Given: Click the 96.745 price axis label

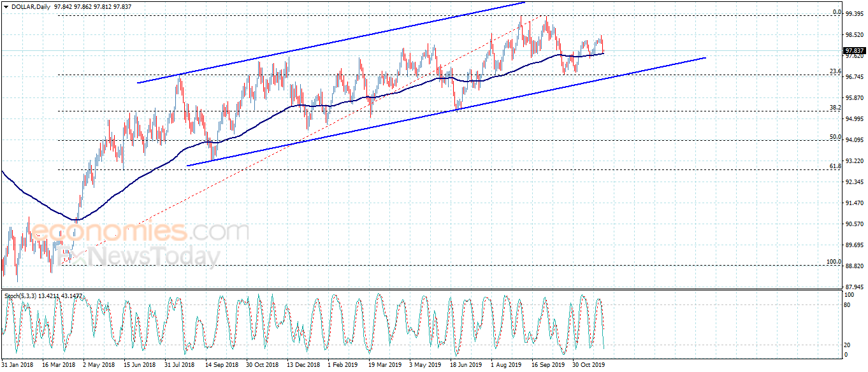Looking at the screenshot, I should coord(854,77).
